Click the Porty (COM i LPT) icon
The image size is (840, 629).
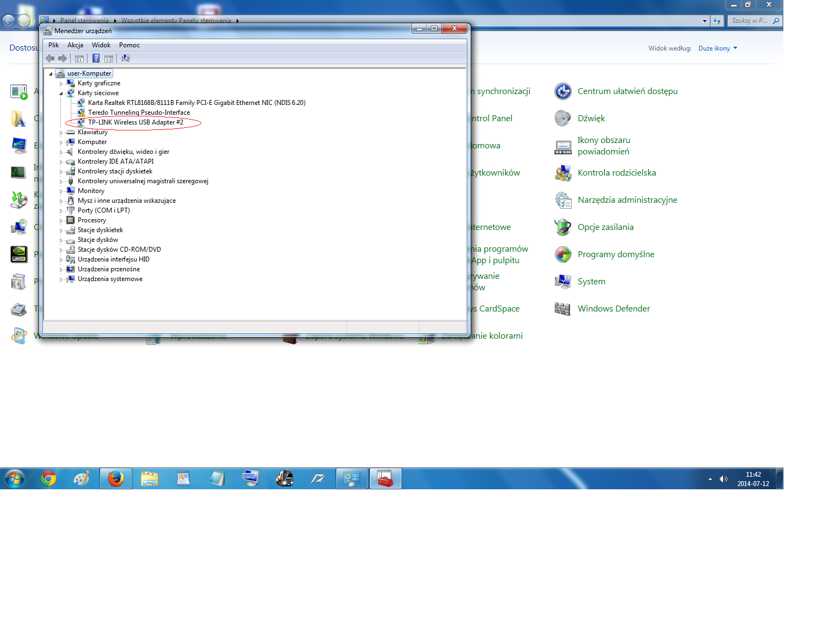70,210
